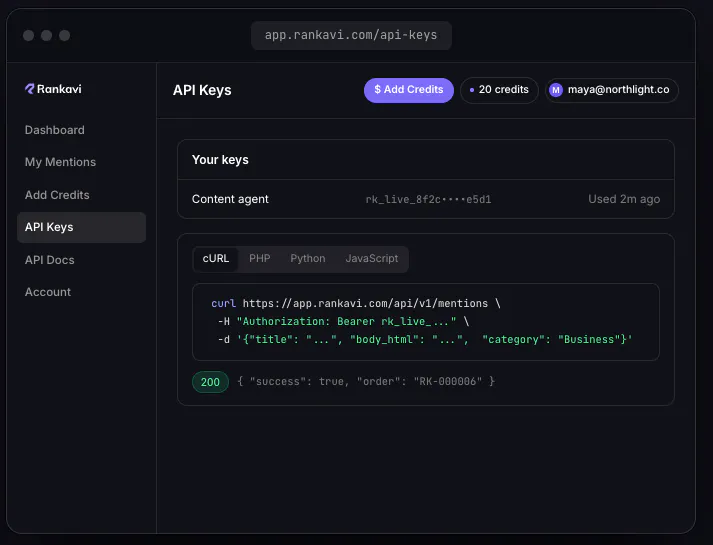Switch to the JavaScript code tab
The height and width of the screenshot is (545, 713).
tap(372, 259)
